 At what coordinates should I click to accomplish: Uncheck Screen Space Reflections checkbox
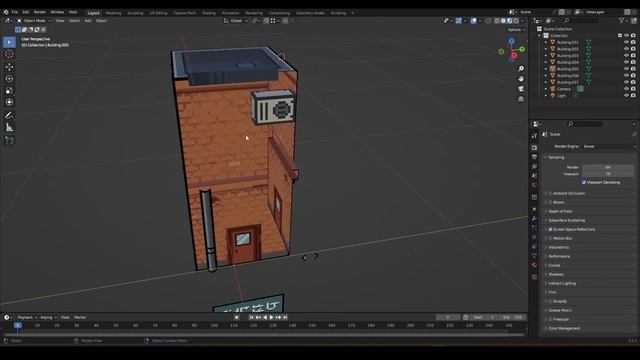click(550, 229)
